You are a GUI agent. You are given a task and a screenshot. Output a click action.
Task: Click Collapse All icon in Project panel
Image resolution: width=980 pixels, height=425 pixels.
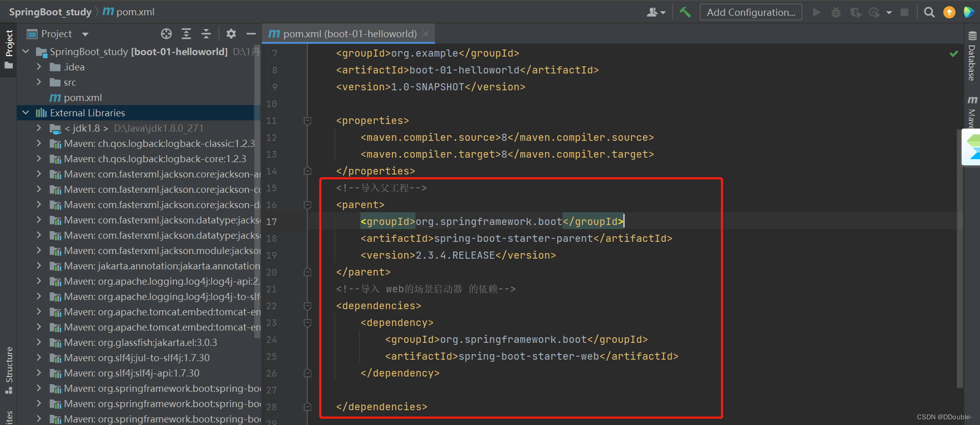coord(206,34)
